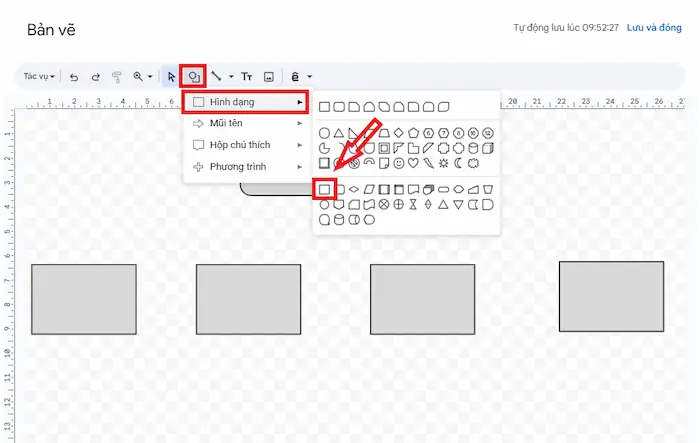Open the Hộp chú thích submenu
Screen dimensions: 700x443
[247, 145]
